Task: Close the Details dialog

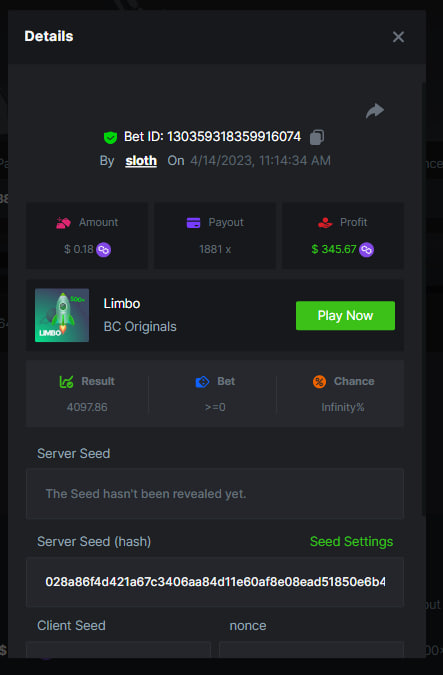Action: click(x=398, y=37)
